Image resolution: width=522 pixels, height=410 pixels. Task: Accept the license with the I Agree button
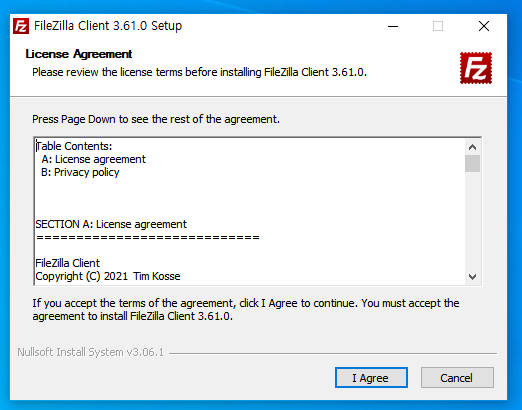tap(371, 378)
